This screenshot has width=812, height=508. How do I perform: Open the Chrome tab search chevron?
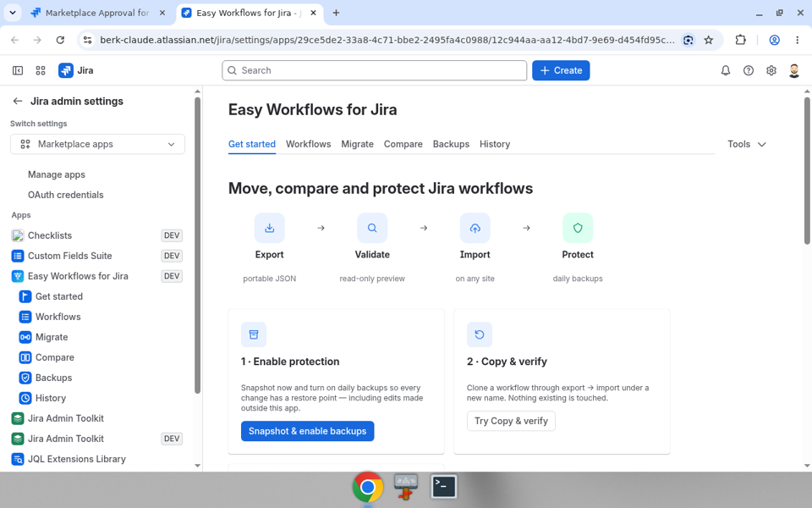pyautogui.click(x=13, y=13)
